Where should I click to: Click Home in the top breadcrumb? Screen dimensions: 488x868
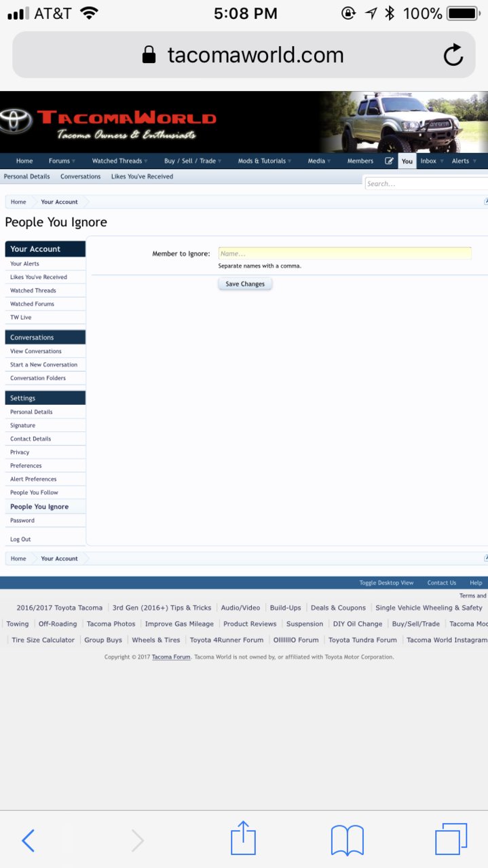click(18, 202)
